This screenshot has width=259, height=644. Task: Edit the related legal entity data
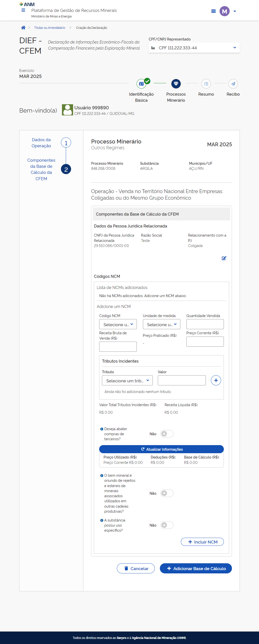(x=224, y=258)
